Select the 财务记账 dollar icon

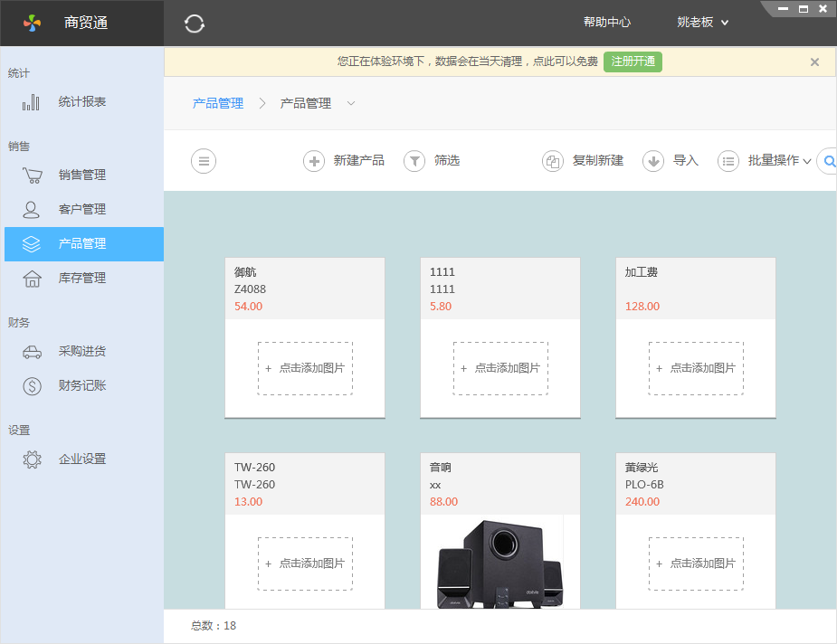[x=32, y=385]
